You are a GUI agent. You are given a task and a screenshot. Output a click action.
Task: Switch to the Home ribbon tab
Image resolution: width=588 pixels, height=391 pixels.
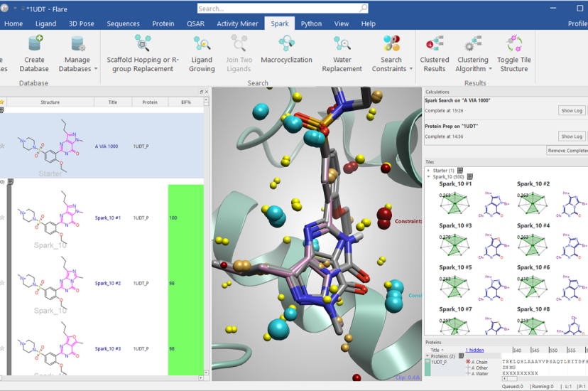(13, 23)
